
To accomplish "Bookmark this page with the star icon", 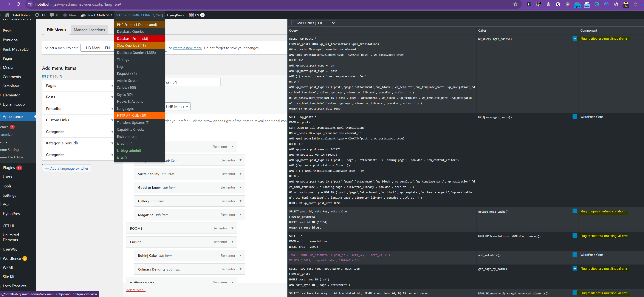I will click(515, 4).
